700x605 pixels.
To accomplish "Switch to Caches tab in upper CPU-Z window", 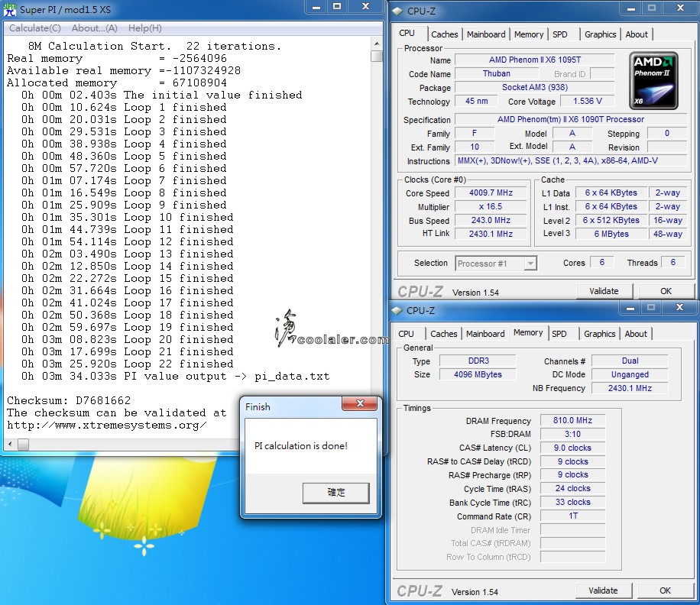I will pos(444,34).
